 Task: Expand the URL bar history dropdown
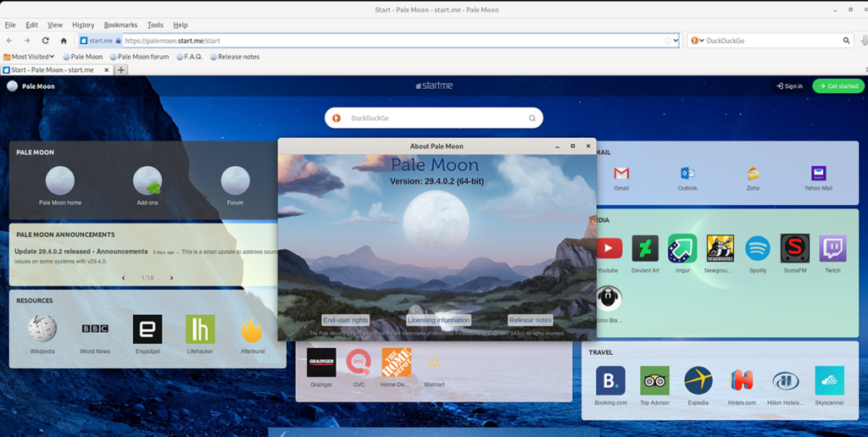676,41
